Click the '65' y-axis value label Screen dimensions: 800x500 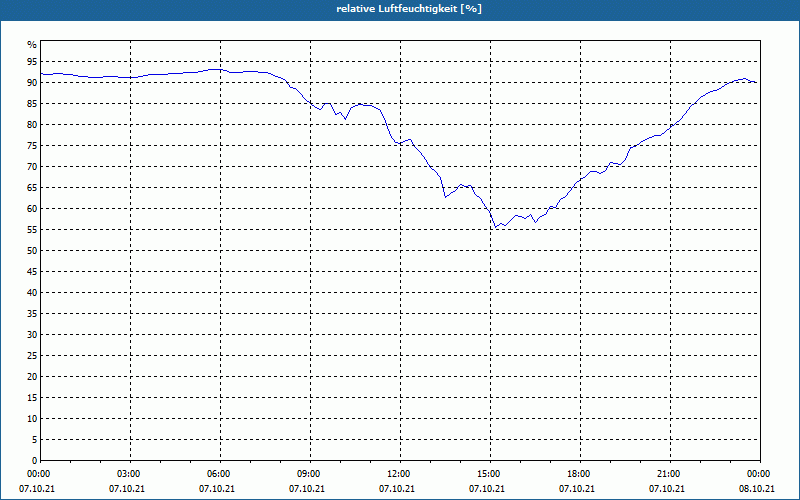tap(32, 188)
